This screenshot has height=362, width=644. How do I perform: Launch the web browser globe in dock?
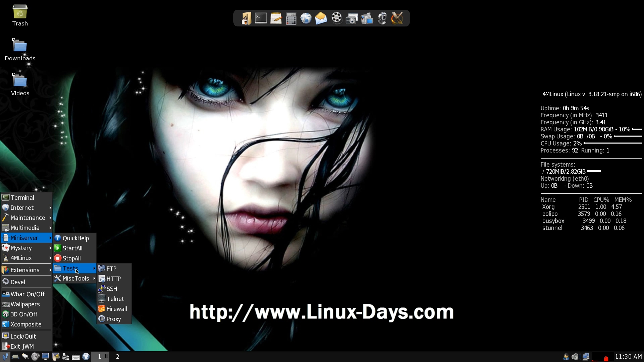click(306, 18)
